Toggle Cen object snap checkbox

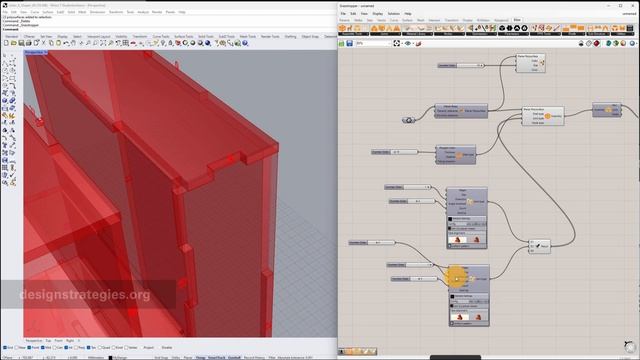(x=55, y=347)
